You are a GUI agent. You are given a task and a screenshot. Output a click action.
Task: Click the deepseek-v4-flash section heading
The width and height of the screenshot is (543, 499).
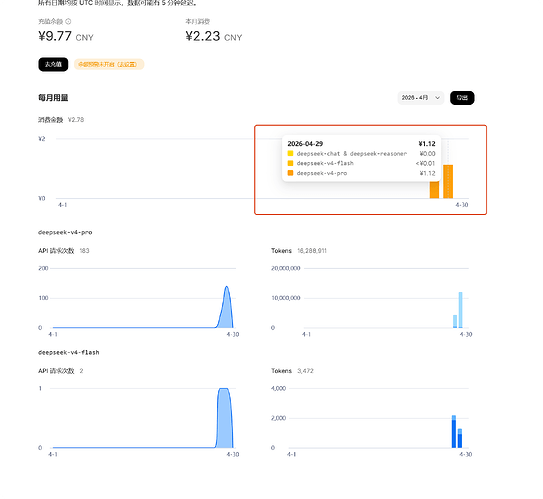coord(69,353)
